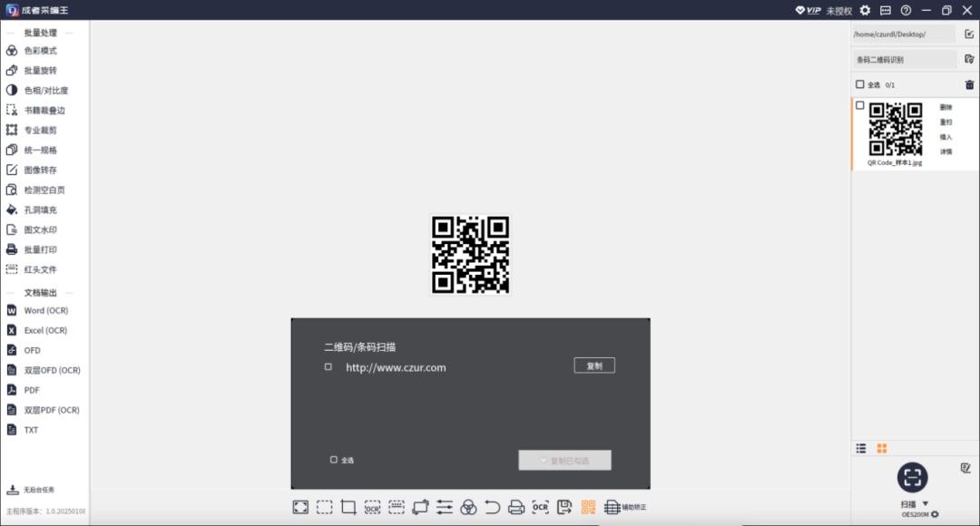Check the http://www.czur.com result checkbox
Image resolution: width=980 pixels, height=526 pixels.
[x=328, y=367]
